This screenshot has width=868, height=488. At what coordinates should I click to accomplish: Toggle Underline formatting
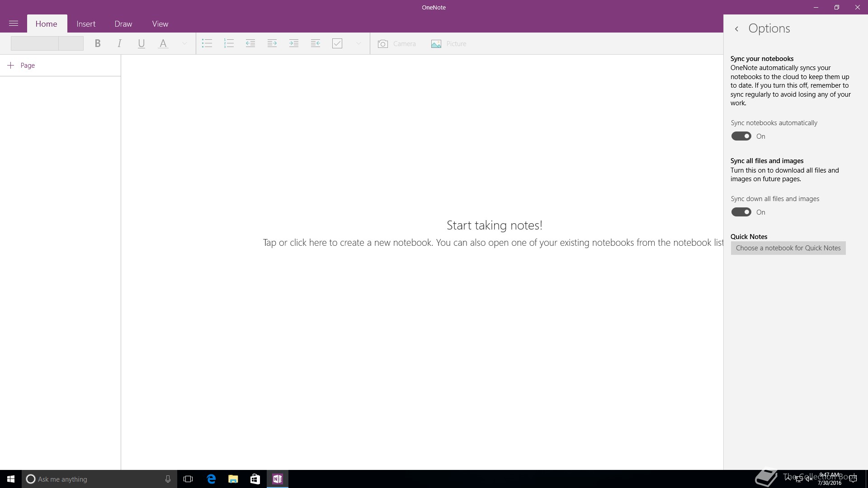141,43
